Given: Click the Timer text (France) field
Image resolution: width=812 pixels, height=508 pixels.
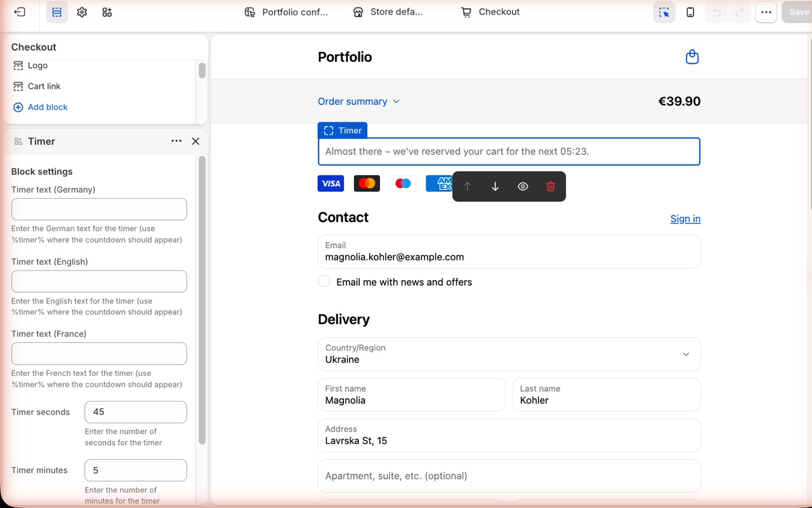Looking at the screenshot, I should pyautogui.click(x=99, y=354).
